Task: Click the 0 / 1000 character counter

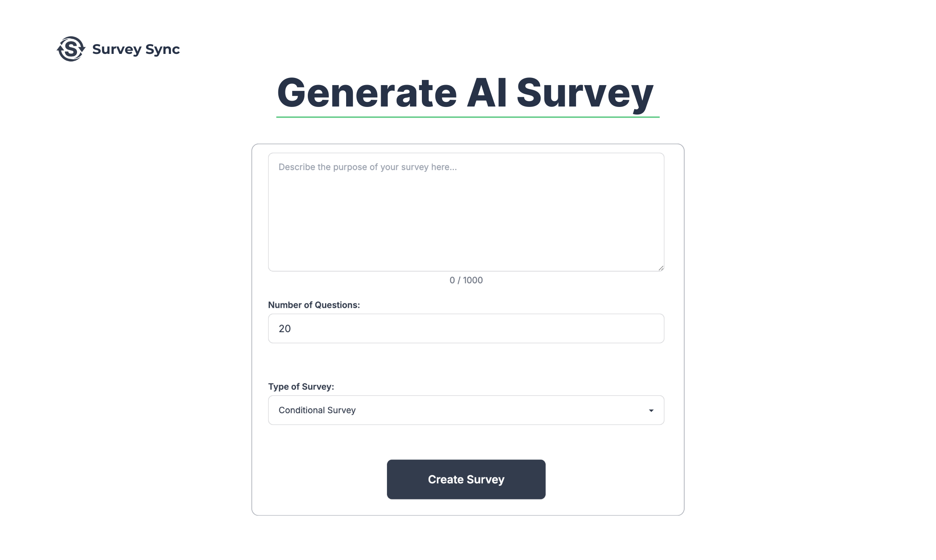Action: click(466, 280)
